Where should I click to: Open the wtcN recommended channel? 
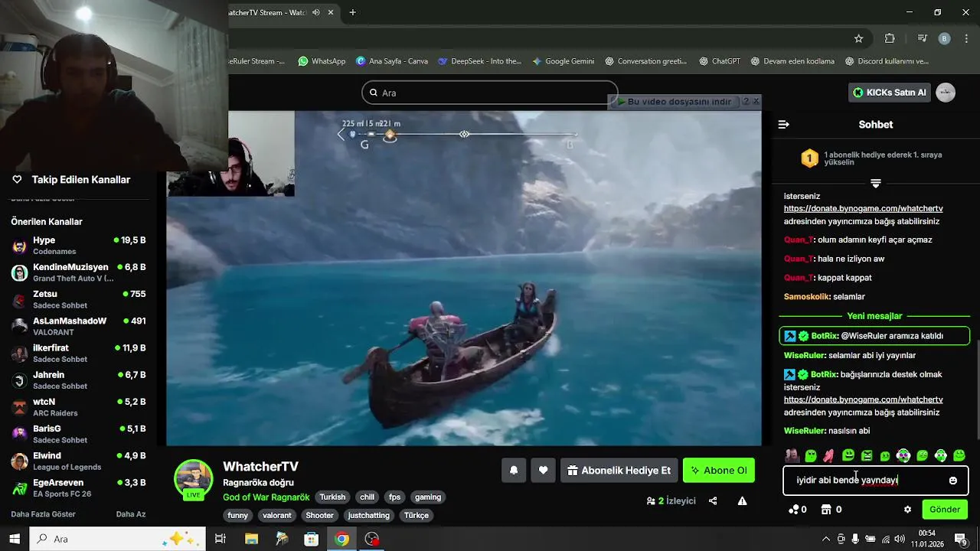tap(78, 407)
